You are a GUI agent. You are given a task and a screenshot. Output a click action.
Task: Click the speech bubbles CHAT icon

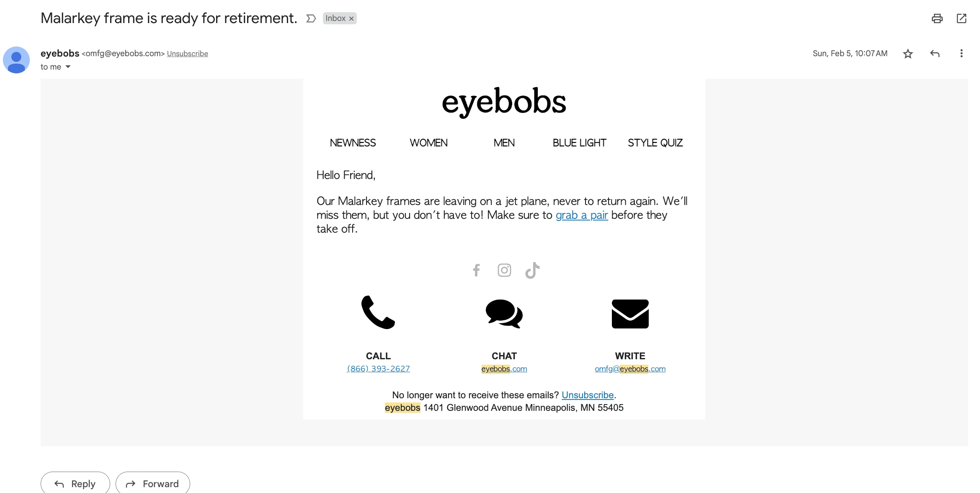pyautogui.click(x=504, y=314)
